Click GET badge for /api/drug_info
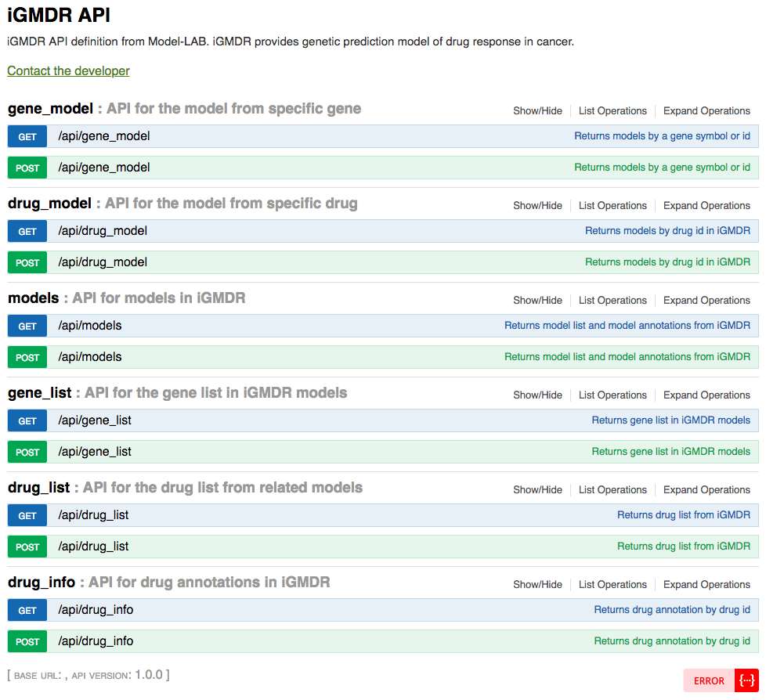 [x=27, y=611]
